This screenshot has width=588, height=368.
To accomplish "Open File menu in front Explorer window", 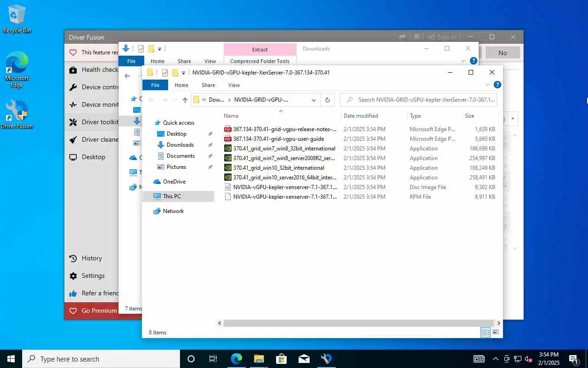I will [155, 85].
